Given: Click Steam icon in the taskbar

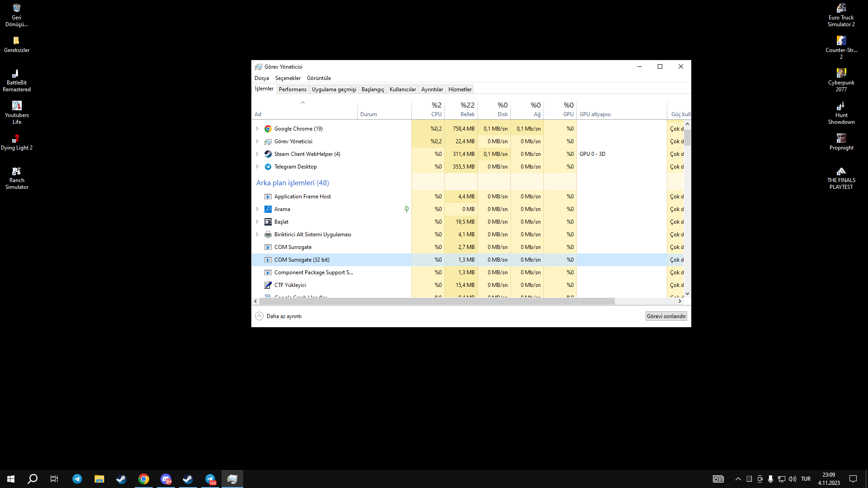Looking at the screenshot, I should (x=121, y=479).
